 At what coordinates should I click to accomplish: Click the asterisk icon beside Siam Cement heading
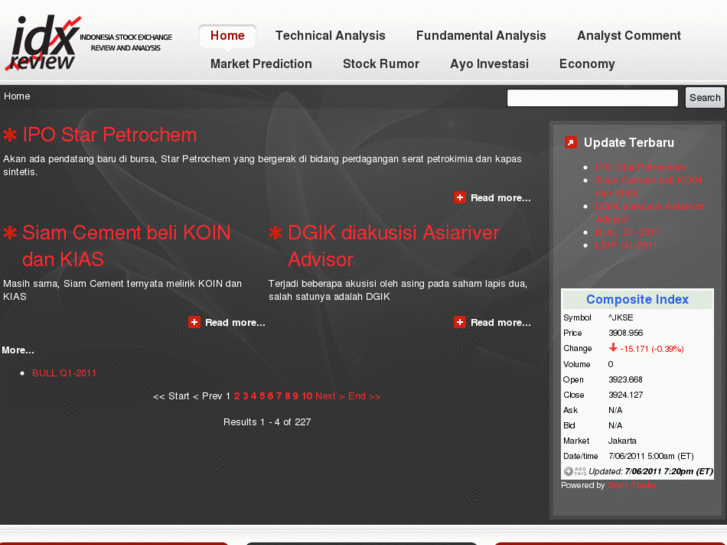coord(10,232)
